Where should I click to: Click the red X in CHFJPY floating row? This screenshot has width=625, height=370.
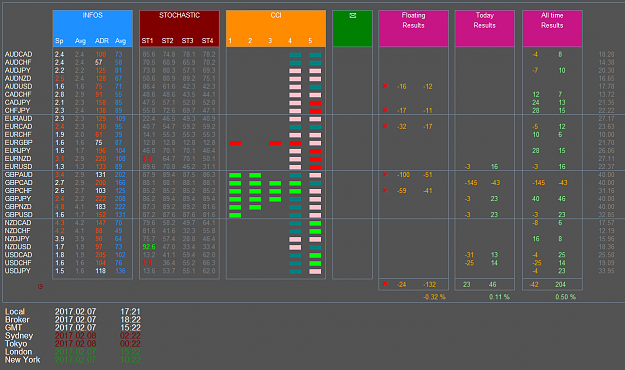click(385, 110)
